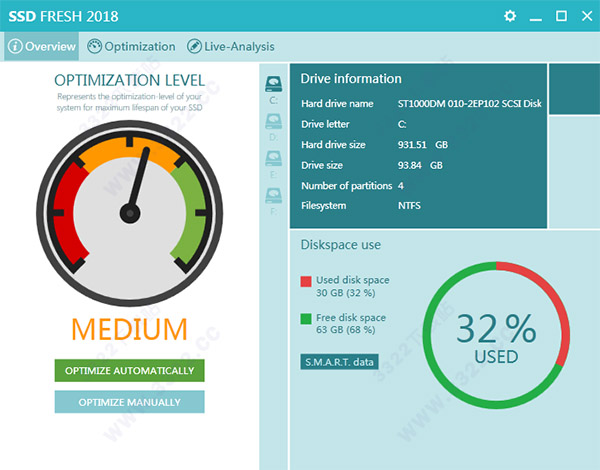The width and height of the screenshot is (600, 470).
Task: Click the 32% USED donut chart
Action: tap(495, 338)
